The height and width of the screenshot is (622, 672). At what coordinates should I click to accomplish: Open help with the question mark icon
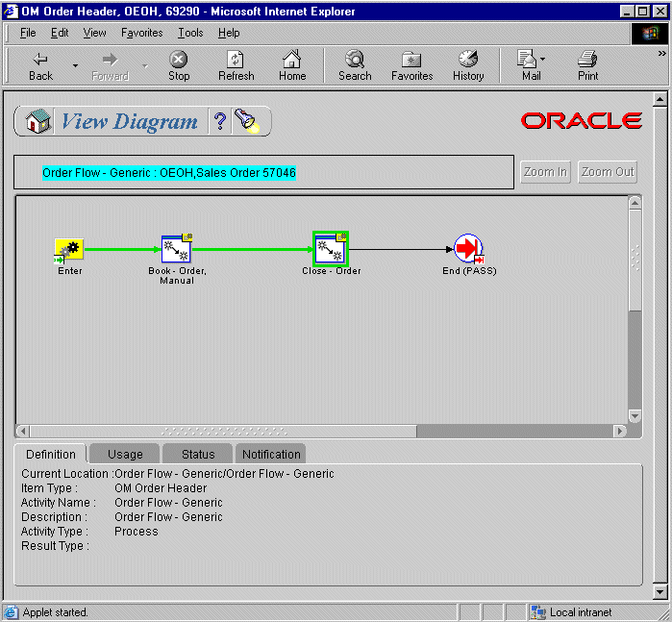coord(220,121)
